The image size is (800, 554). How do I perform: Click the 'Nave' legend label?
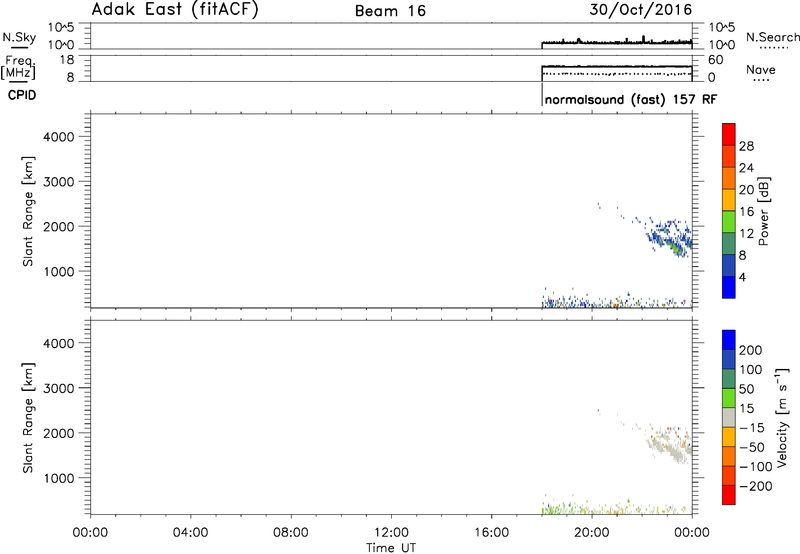(760, 69)
